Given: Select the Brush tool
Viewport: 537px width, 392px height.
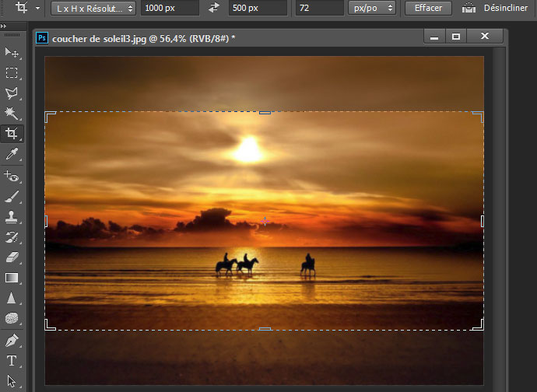Looking at the screenshot, I should (12, 197).
